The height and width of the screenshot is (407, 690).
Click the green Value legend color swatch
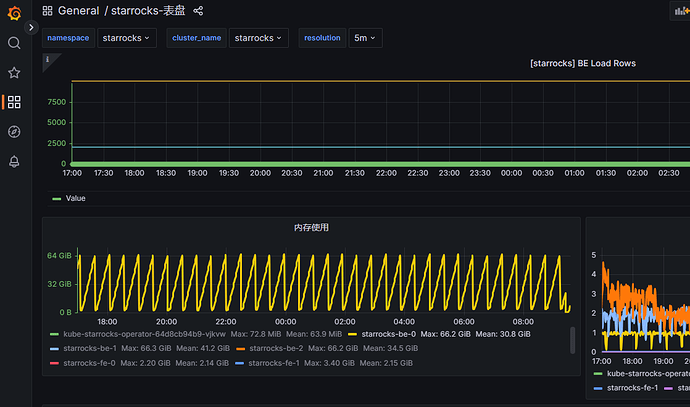[x=56, y=199]
